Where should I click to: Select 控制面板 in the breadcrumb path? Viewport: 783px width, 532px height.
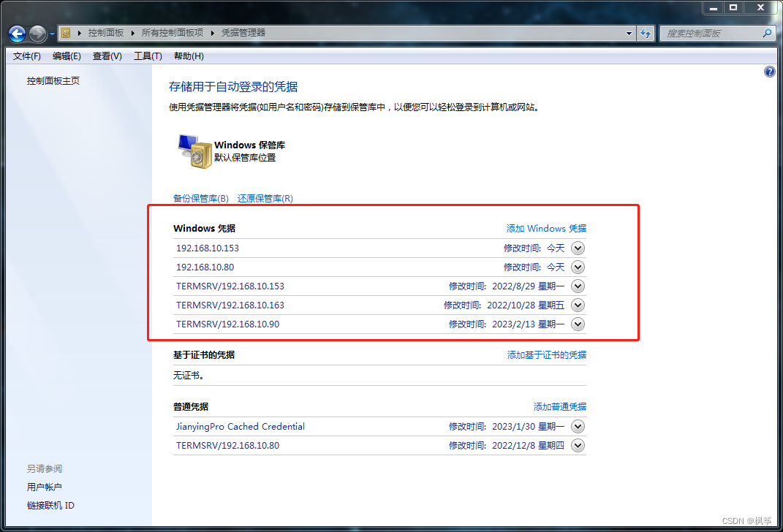[x=106, y=33]
